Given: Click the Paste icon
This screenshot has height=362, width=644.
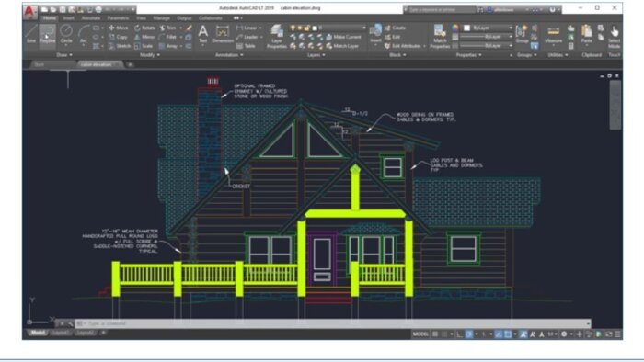Looking at the screenshot, I should [587, 34].
